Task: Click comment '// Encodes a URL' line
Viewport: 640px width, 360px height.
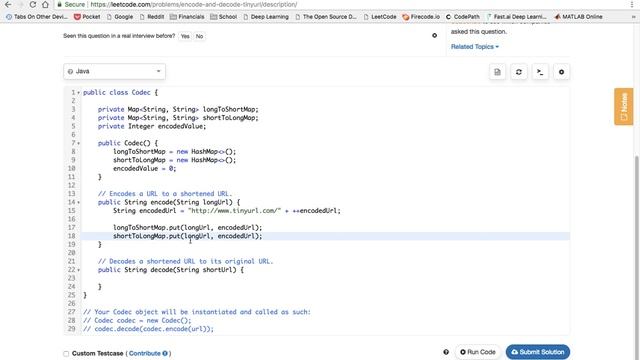Action: coord(165,194)
